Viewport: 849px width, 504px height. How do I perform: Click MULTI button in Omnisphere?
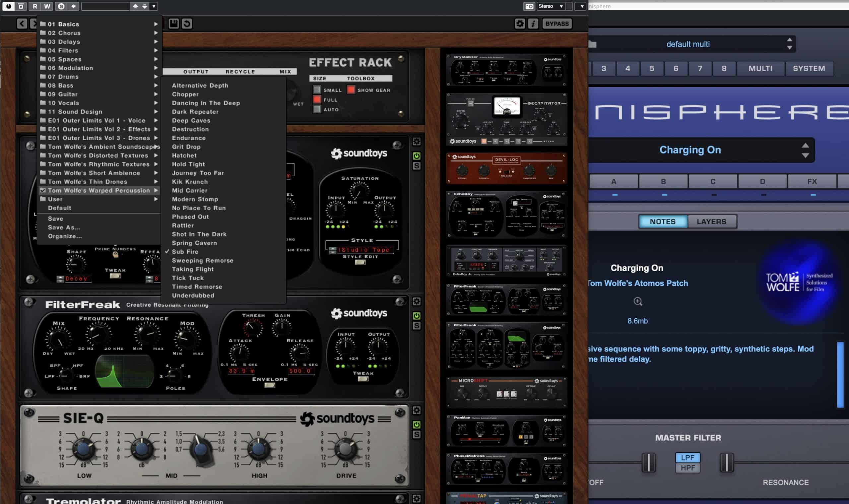pos(760,68)
